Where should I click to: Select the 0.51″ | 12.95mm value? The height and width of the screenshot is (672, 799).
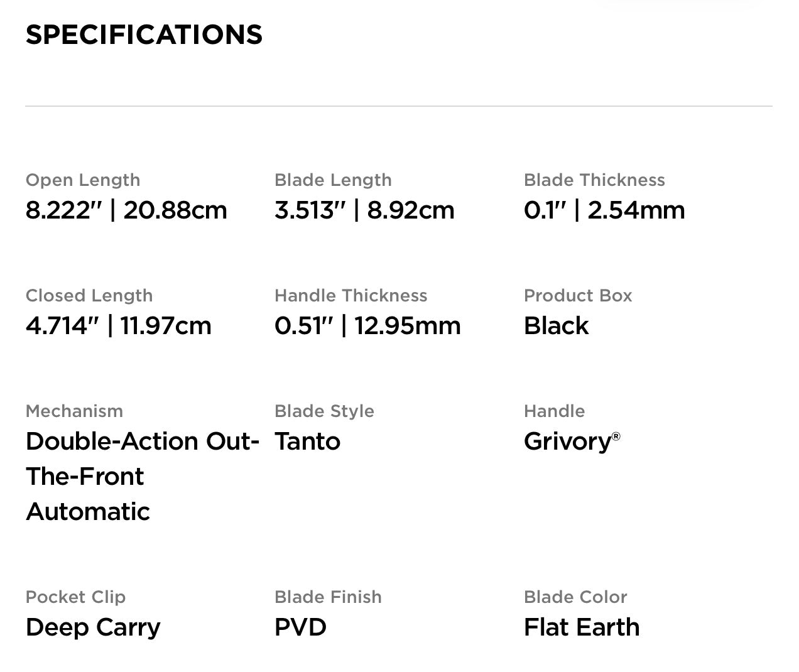tap(367, 326)
